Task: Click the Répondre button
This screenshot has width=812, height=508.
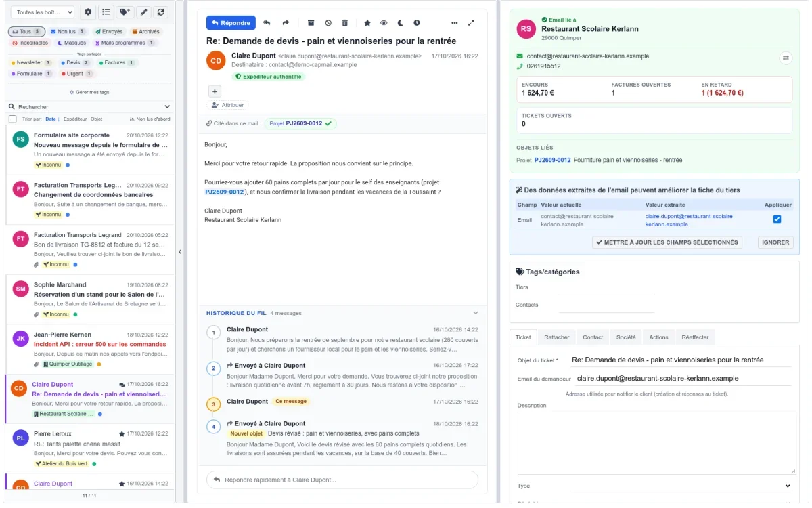Action: [231, 23]
